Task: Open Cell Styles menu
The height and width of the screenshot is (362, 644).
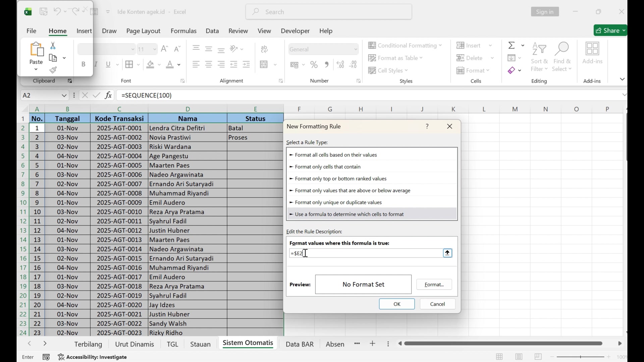Action: click(x=388, y=70)
